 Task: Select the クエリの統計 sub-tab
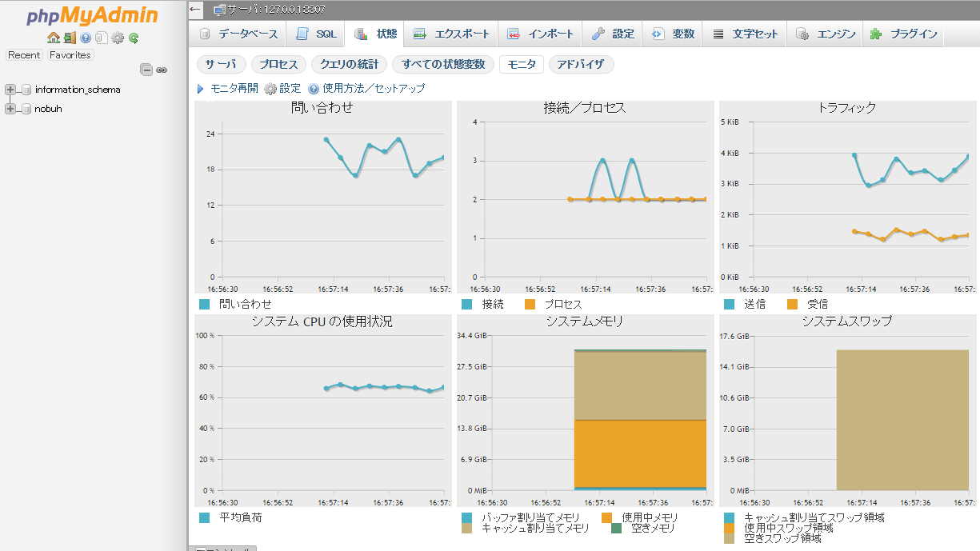(349, 65)
